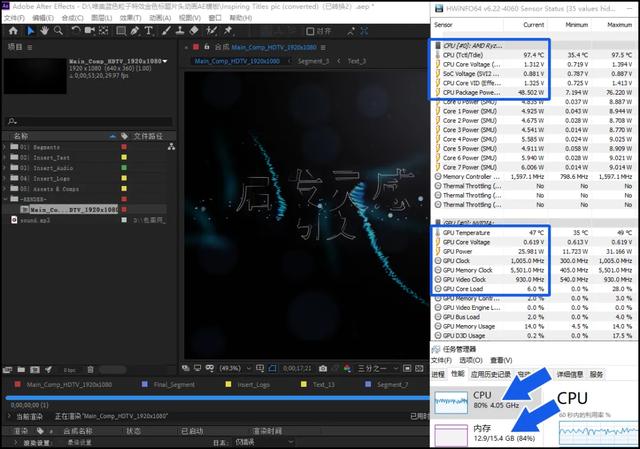Image resolution: width=640 pixels, height=449 pixels.
Task: Expand the 03) Insert_Audio folder
Action: tap(5, 168)
